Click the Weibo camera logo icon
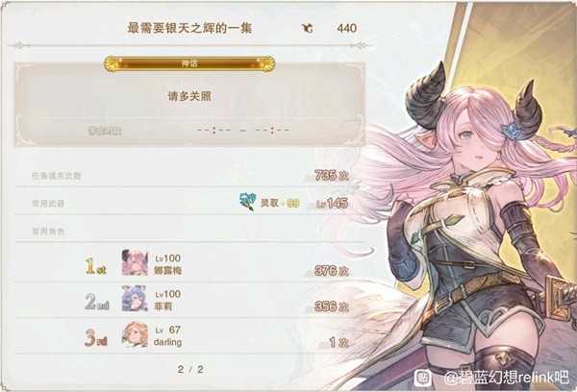Image resolution: width=577 pixels, height=392 pixels. point(423,378)
